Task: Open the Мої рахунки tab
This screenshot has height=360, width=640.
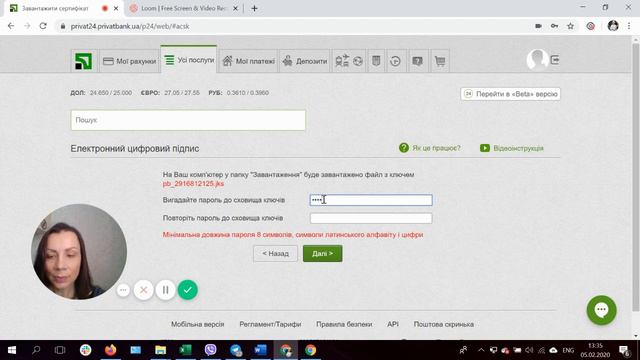Action: click(130, 61)
